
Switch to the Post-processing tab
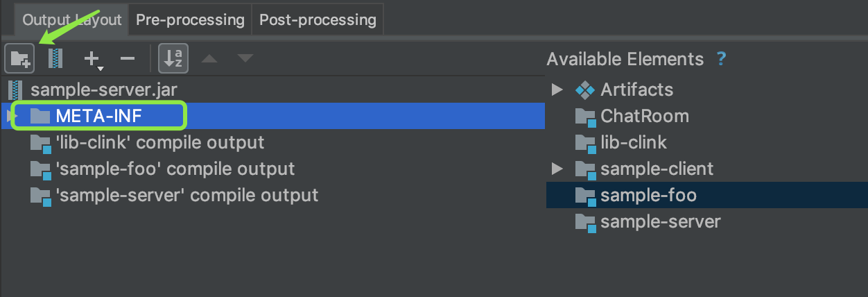tap(318, 19)
